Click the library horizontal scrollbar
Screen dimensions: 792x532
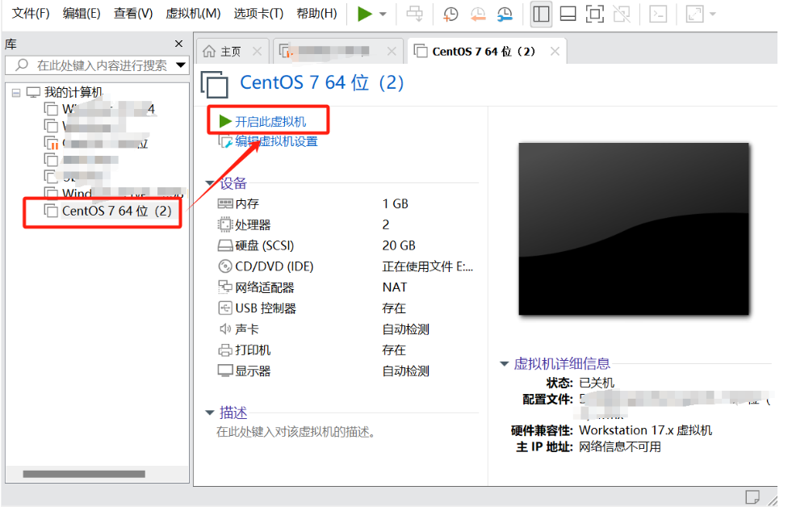[x=84, y=474]
